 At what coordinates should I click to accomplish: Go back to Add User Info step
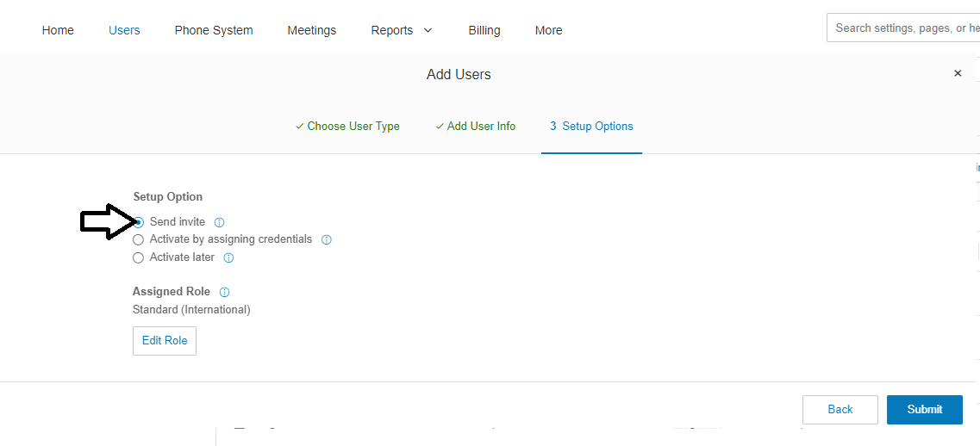tap(475, 127)
